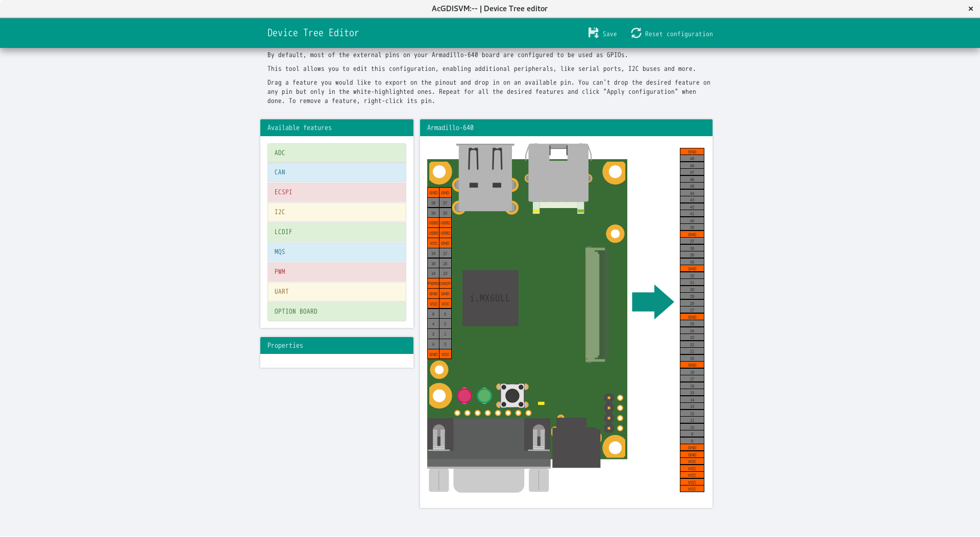Close the Device Tree editor window
980x537 pixels.
point(970,9)
